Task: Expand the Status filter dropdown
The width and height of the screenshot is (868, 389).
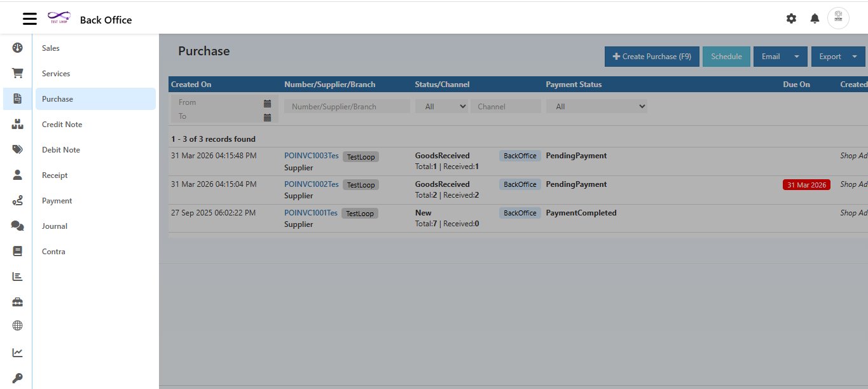Action: tap(441, 107)
